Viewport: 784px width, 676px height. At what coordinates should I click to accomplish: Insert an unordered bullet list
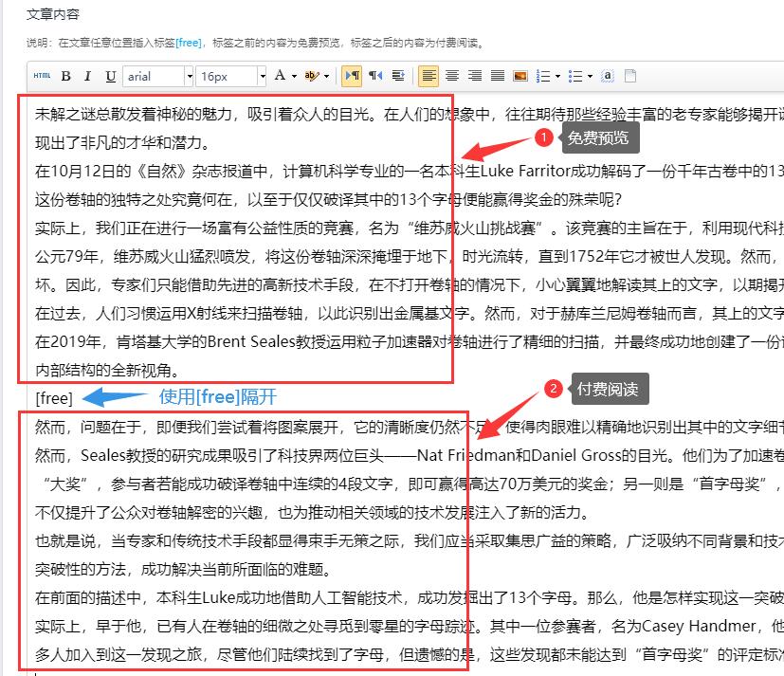coord(576,76)
